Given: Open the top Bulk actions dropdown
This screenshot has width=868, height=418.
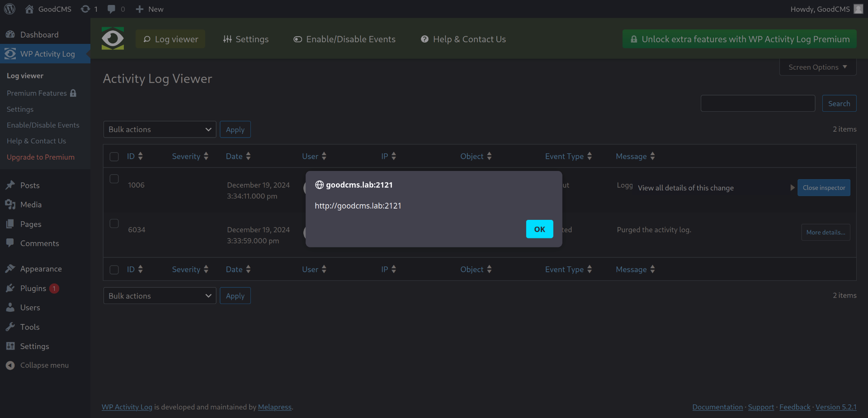Looking at the screenshot, I should [160, 129].
